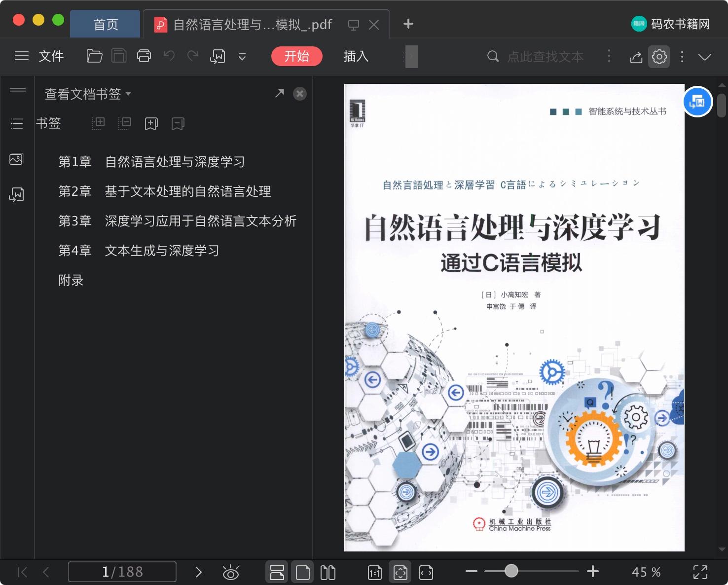The width and height of the screenshot is (728, 585).
Task: Close the bookmark panel with X button
Action: 300,94
